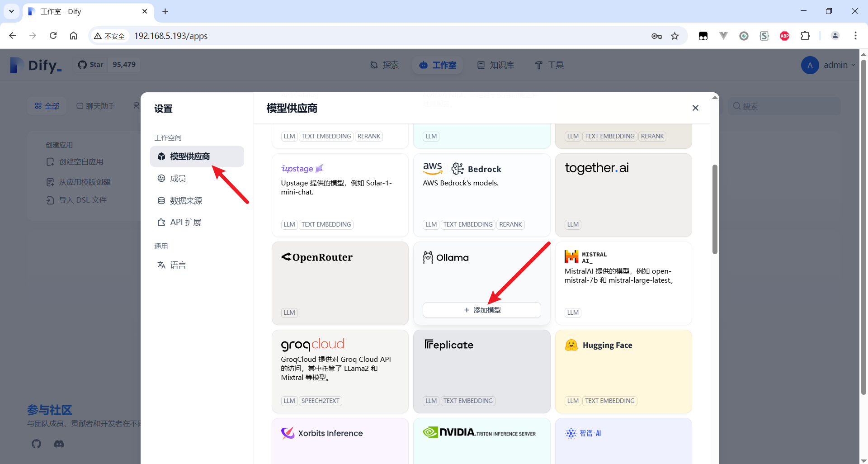Open the Chrome three-dot menu
Image resolution: width=868 pixels, height=464 pixels.
pyautogui.click(x=855, y=36)
